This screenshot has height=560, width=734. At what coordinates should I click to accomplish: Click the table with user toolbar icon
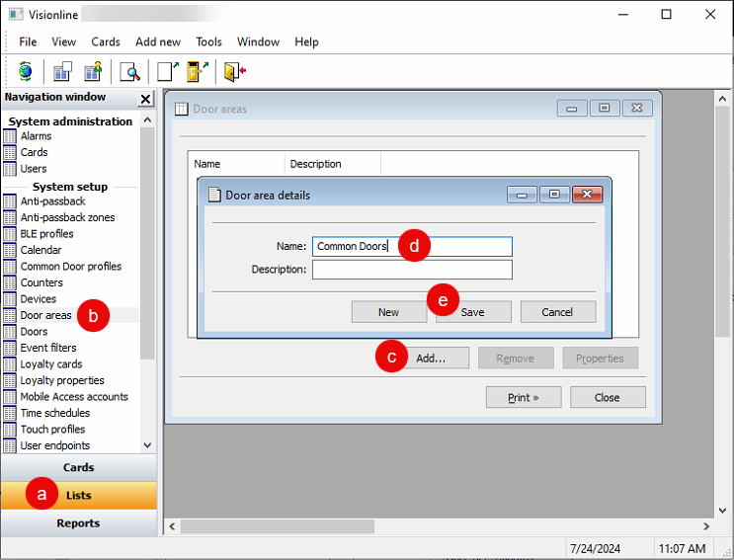94,71
